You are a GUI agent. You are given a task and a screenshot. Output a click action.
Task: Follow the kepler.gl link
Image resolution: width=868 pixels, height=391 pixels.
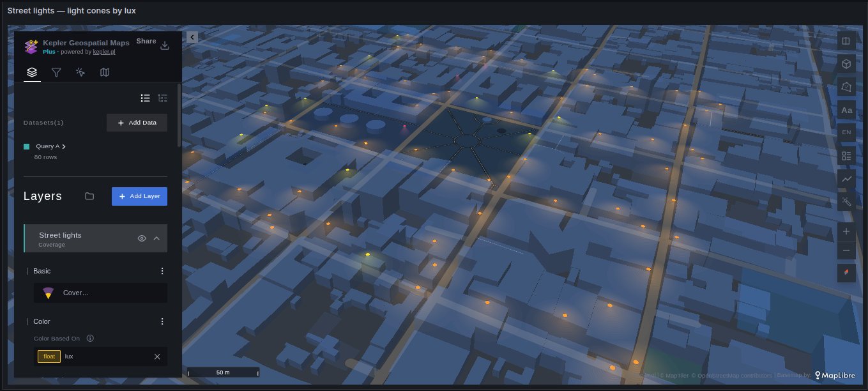(104, 52)
